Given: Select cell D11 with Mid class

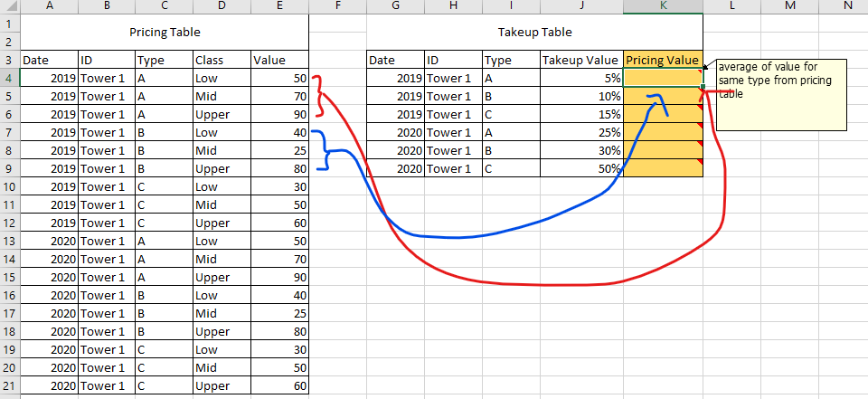Looking at the screenshot, I should point(222,205).
